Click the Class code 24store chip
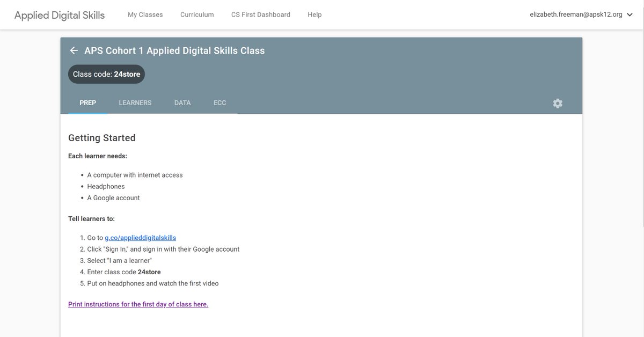 [106, 74]
